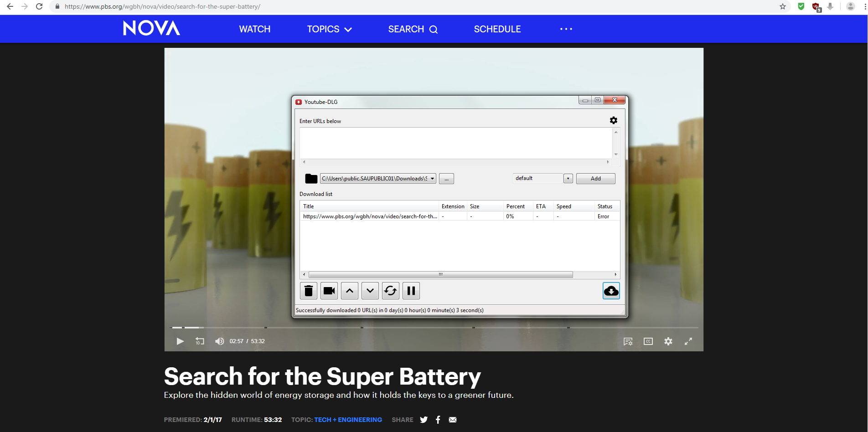The width and height of the screenshot is (868, 432).
Task: Toggle fullscreen on the video player
Action: 688,341
